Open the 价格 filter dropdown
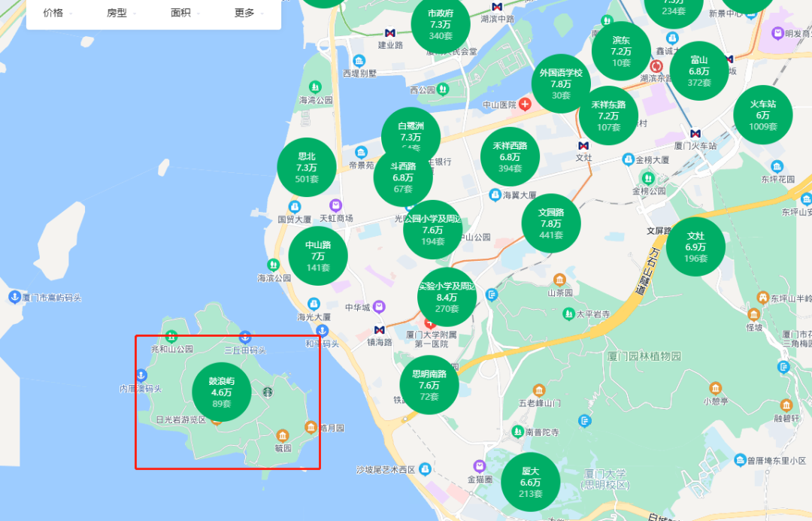 57,13
